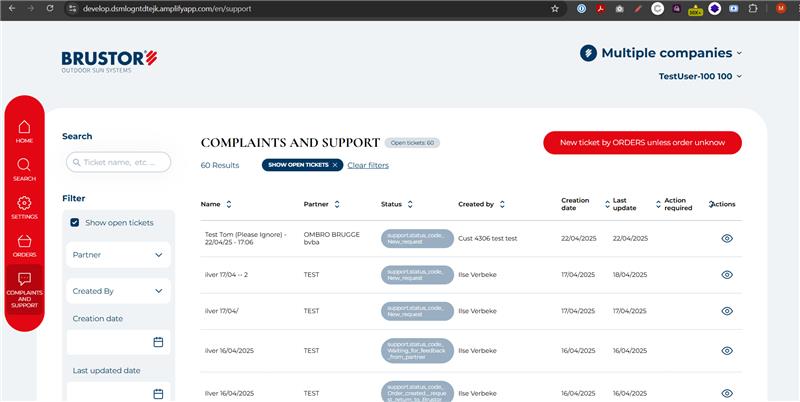Select Complaints and Support sidebar icon
Image resolution: width=800 pixels, height=402 pixels.
[x=24, y=288]
